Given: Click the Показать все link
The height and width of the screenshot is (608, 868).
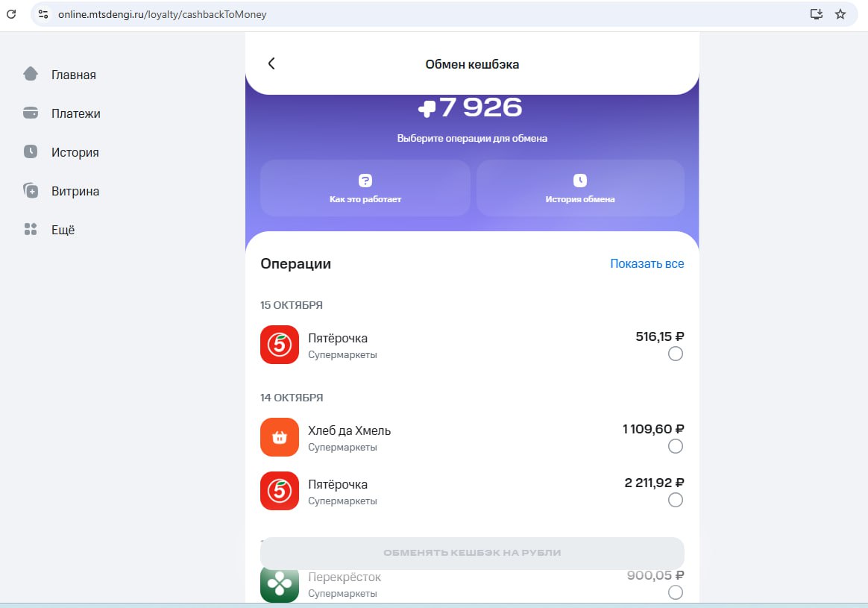Looking at the screenshot, I should click(647, 264).
